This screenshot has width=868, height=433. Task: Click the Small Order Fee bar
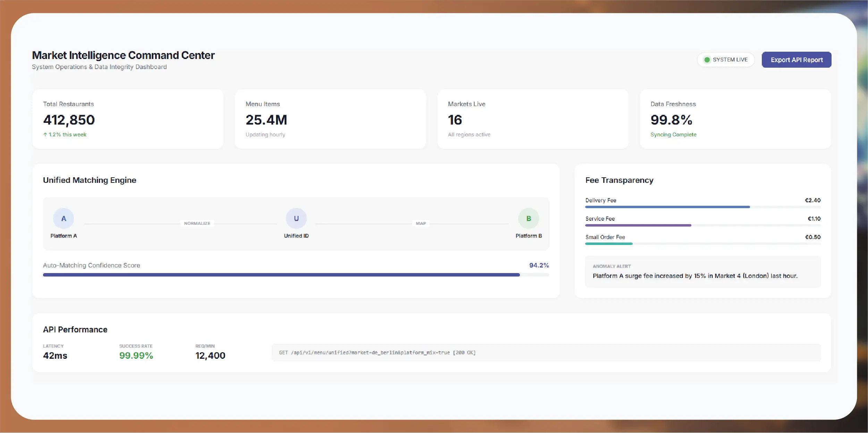click(x=703, y=244)
